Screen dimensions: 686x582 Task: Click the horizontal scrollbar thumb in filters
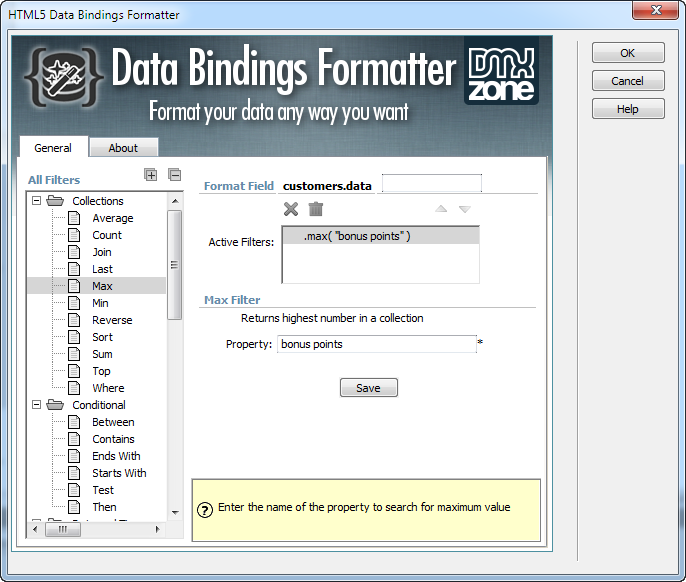coord(63,529)
